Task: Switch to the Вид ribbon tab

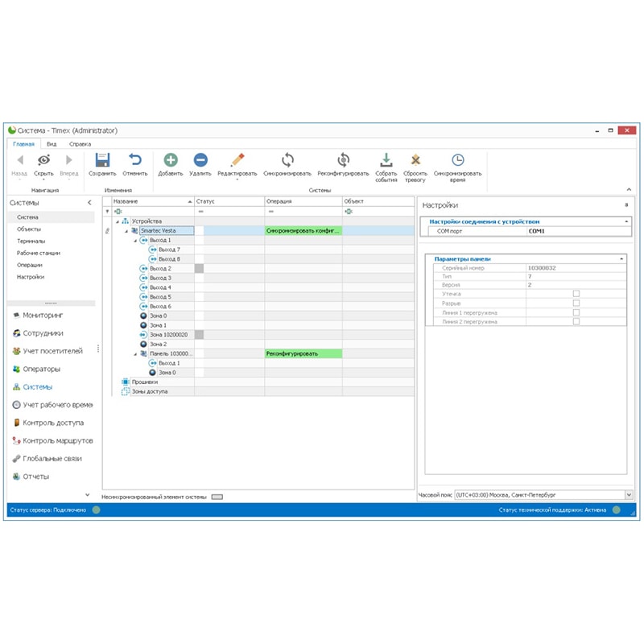Action: (51, 143)
